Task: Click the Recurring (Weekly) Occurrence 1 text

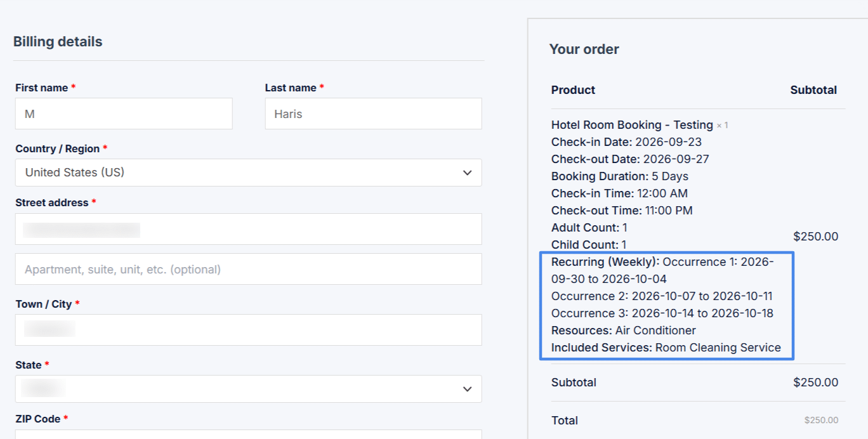Action: [662, 270]
